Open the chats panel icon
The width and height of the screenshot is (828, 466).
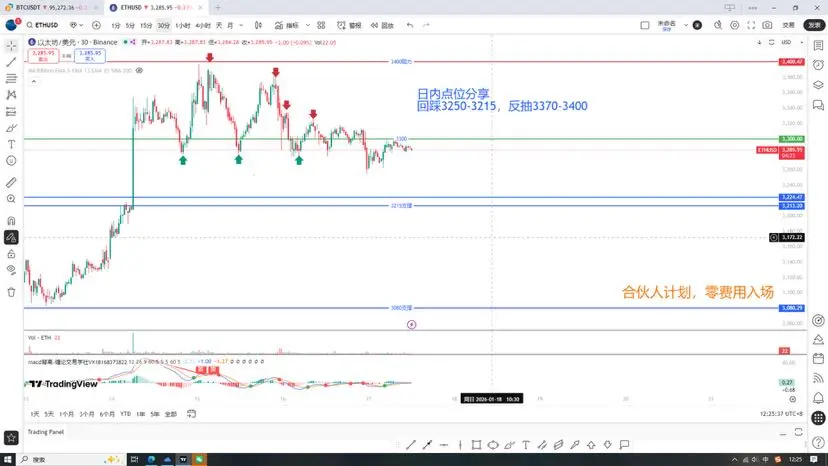(x=818, y=105)
